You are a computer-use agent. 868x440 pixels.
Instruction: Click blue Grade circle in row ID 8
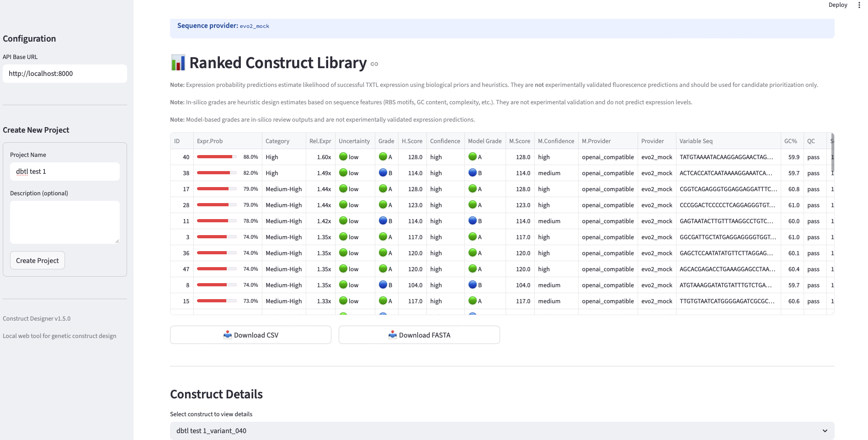tap(383, 285)
